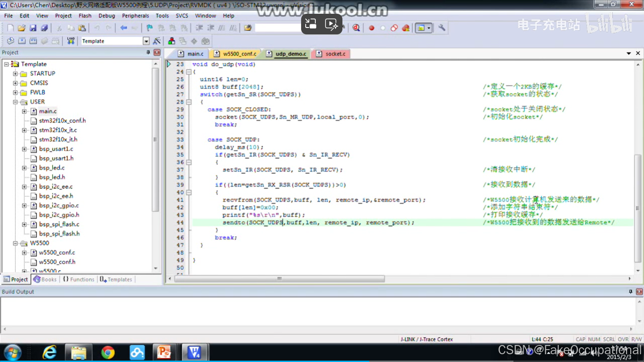Open the editor tabs list dropdown arrow
This screenshot has width=644, height=362.
pos(629,54)
